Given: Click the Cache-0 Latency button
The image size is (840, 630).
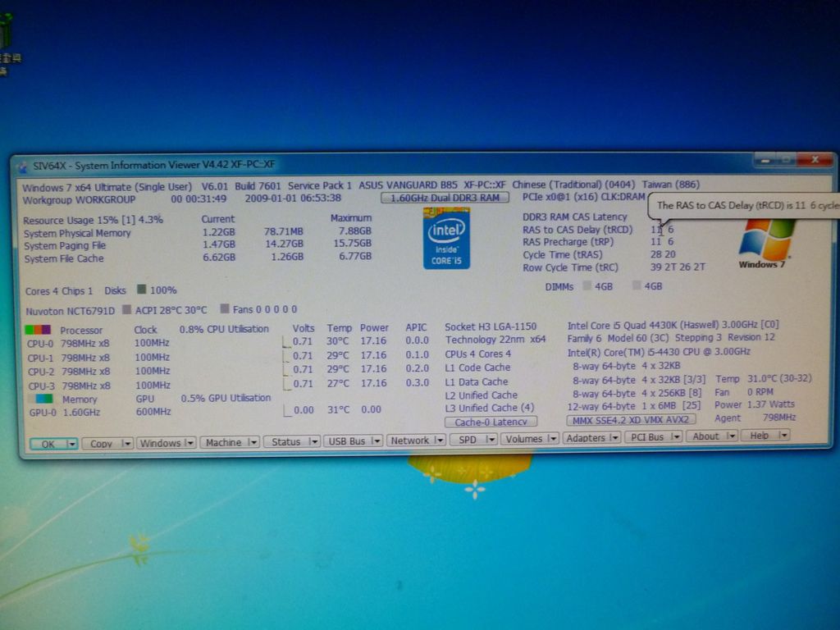Looking at the screenshot, I should click(x=491, y=422).
